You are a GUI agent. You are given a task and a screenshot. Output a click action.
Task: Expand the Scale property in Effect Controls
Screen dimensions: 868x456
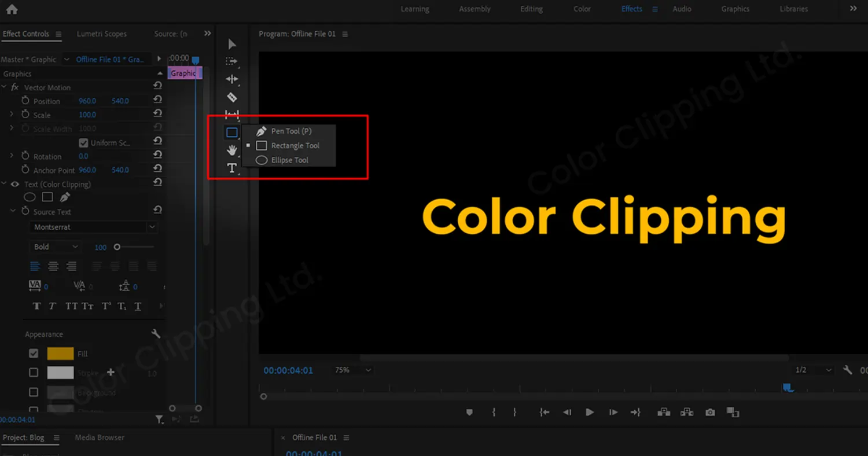coord(10,115)
